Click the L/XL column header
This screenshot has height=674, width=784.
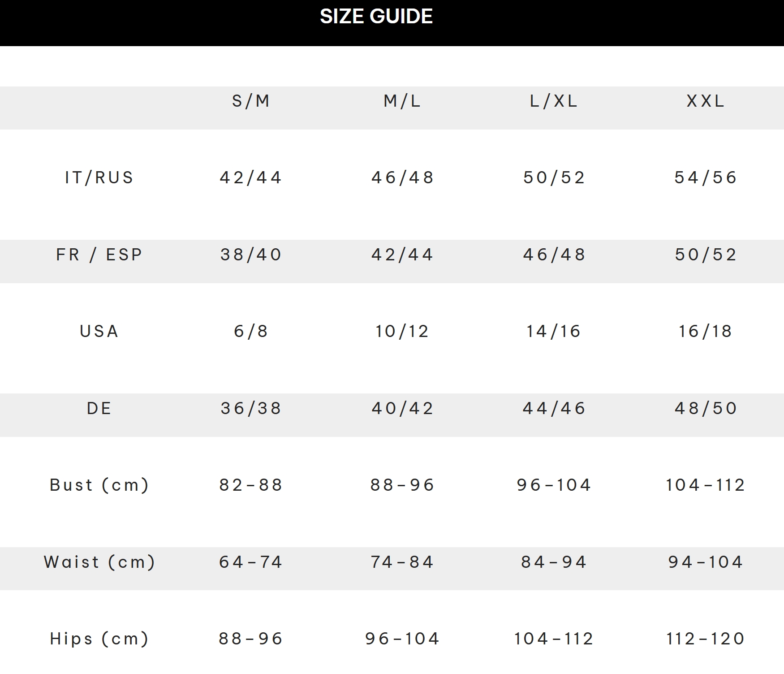554,101
